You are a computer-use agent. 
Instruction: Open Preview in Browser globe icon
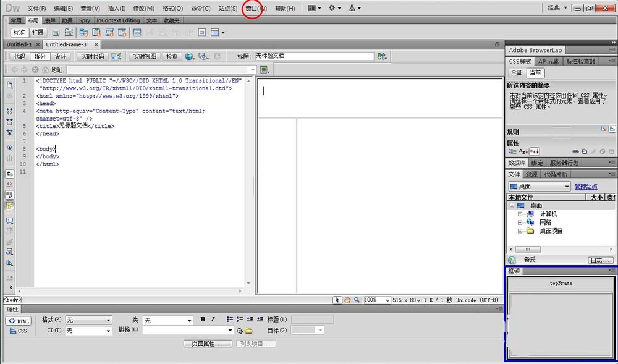point(190,56)
